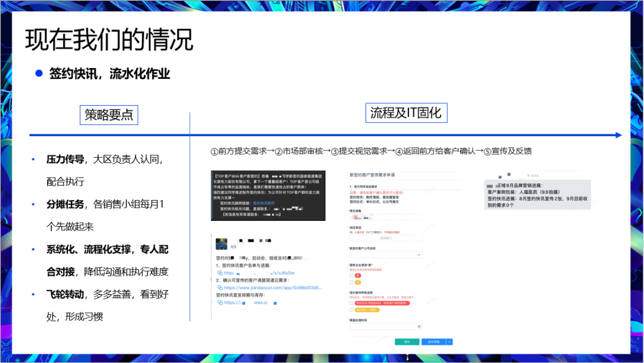644x363 pixels.
Task: Click the link icon before yJ6uGw URL
Action: (219, 273)
